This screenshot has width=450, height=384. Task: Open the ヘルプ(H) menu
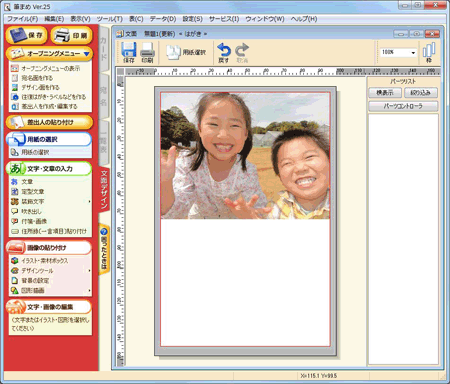[304, 19]
